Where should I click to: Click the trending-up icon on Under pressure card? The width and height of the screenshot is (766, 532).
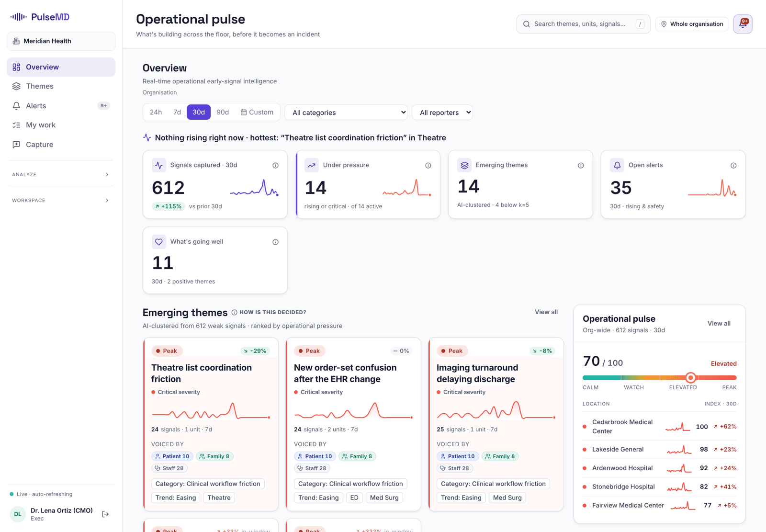coord(312,165)
